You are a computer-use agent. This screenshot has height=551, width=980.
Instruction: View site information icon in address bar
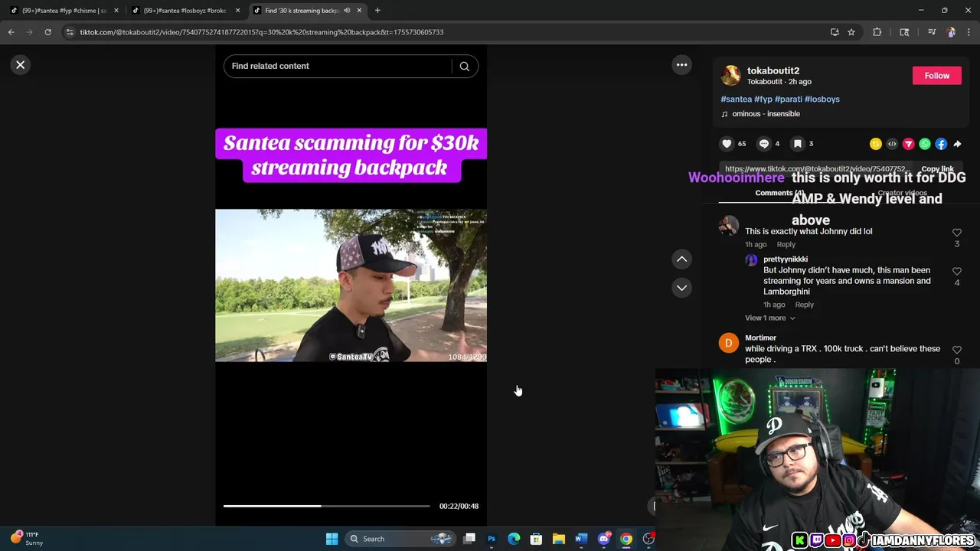(x=70, y=32)
